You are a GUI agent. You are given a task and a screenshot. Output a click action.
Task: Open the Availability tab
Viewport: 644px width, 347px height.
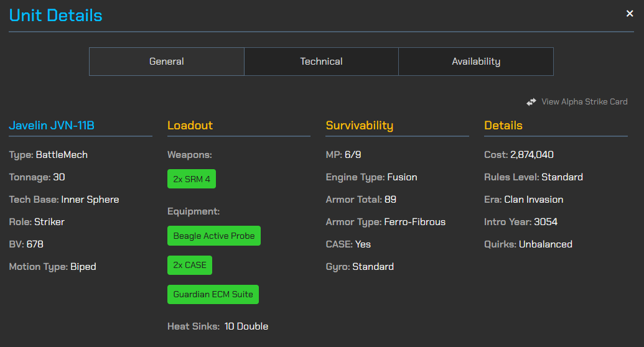click(476, 62)
